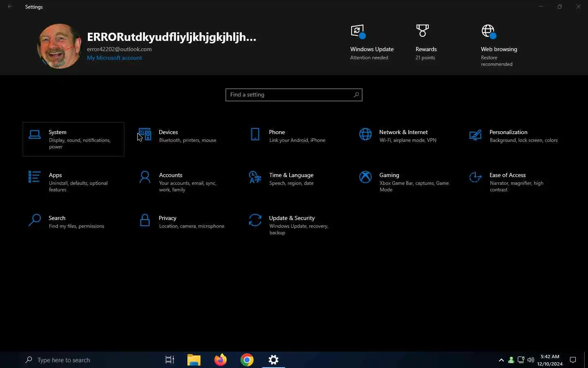Open Apps list icon
The width and height of the screenshot is (588, 368).
point(34,177)
